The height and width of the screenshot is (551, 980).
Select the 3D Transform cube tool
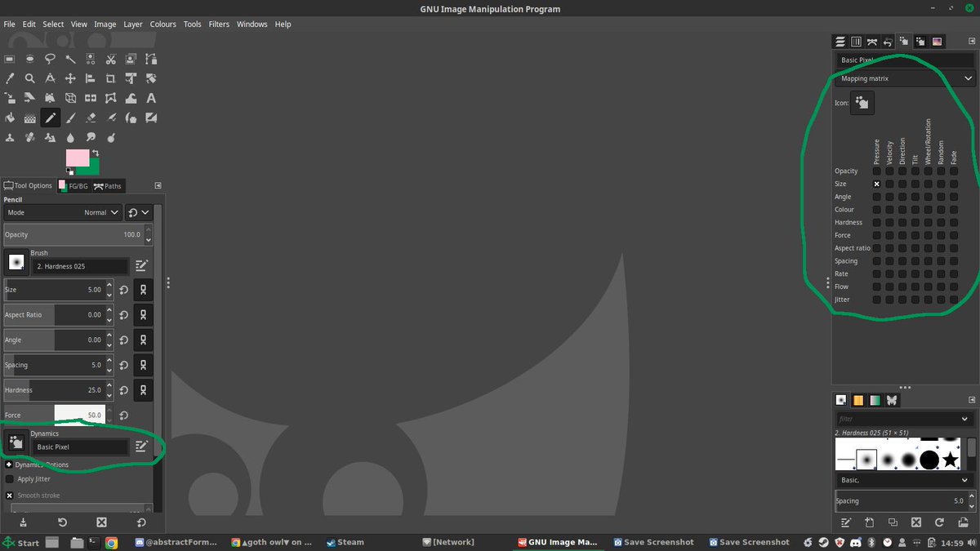tap(71, 98)
